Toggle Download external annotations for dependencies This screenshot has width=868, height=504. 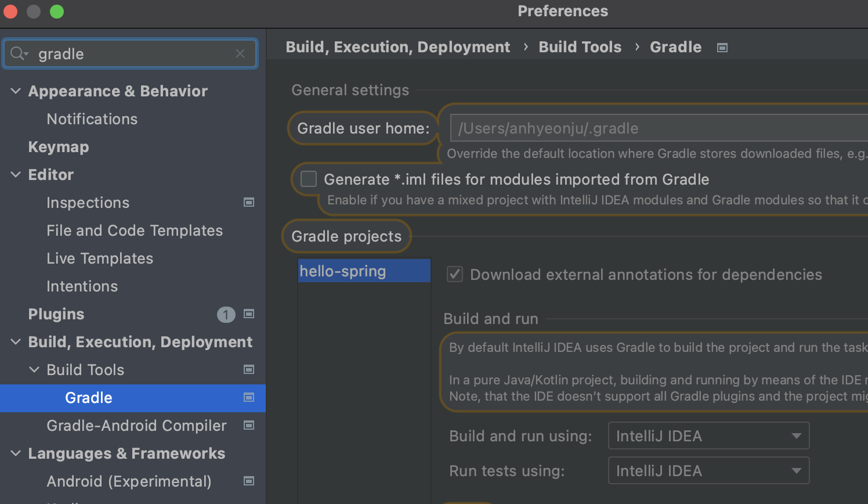[455, 274]
